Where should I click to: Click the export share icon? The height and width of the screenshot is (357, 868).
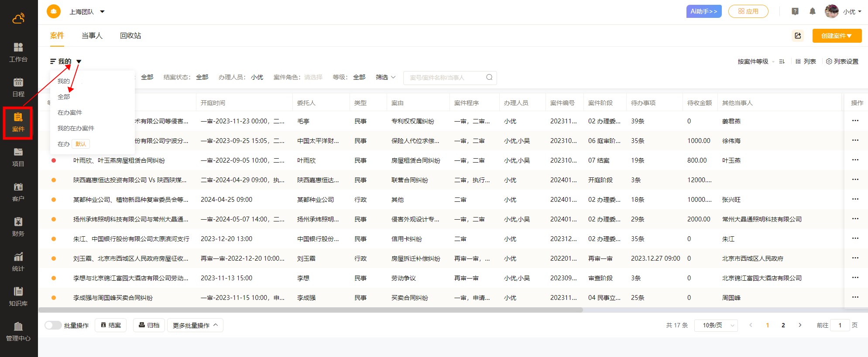798,36
